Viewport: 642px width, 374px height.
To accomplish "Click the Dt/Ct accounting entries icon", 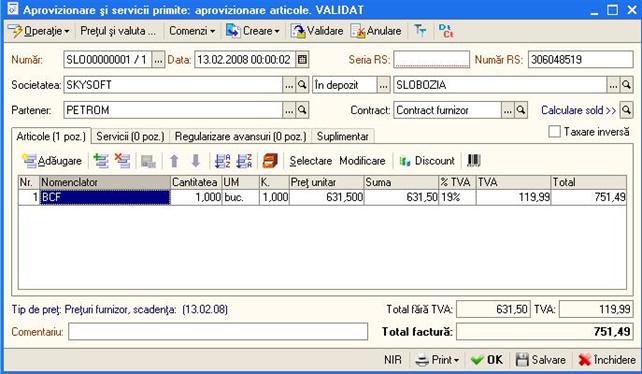I will (445, 31).
